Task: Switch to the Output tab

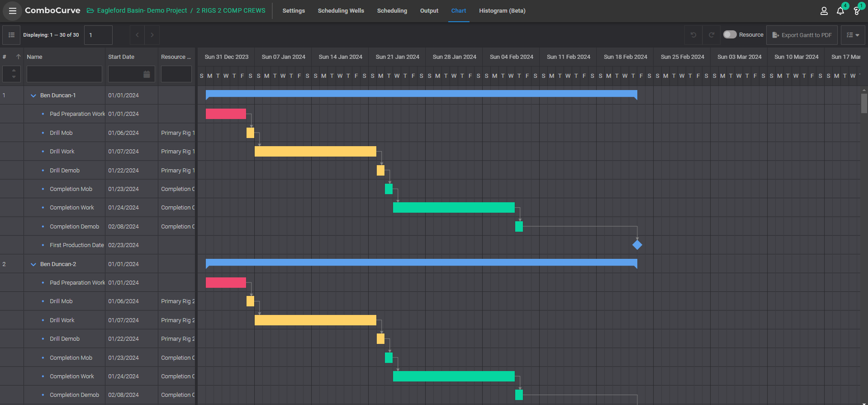Action: [429, 11]
